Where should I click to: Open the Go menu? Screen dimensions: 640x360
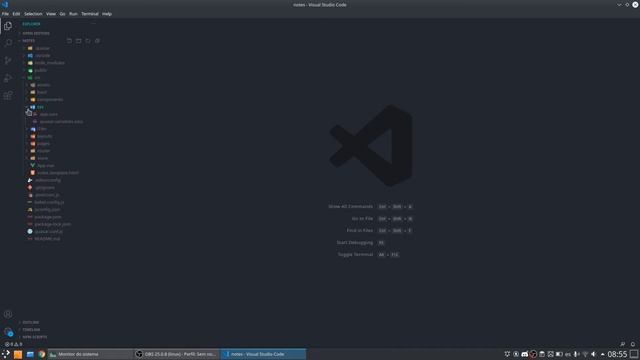[x=62, y=14]
